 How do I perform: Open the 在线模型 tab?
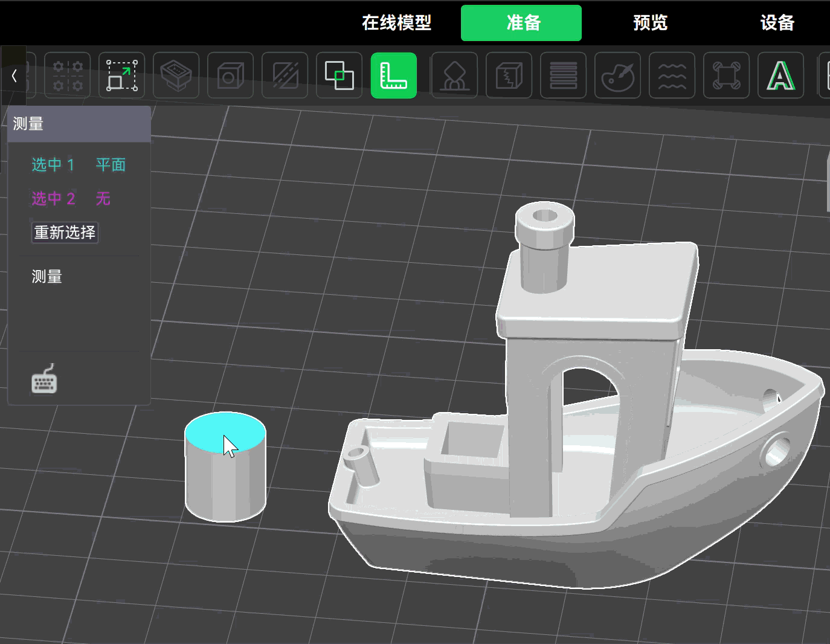396,23
